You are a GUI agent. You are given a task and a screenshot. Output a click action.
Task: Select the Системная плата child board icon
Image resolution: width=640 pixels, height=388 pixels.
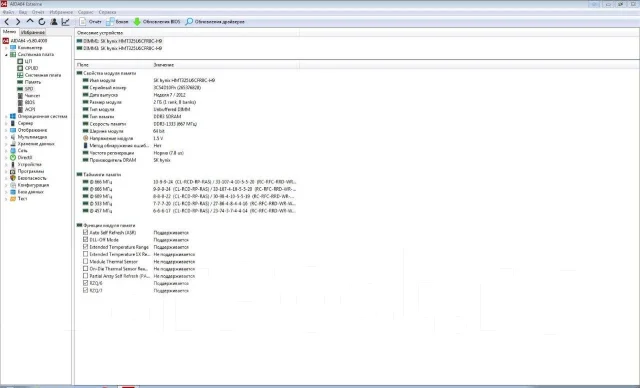20,75
